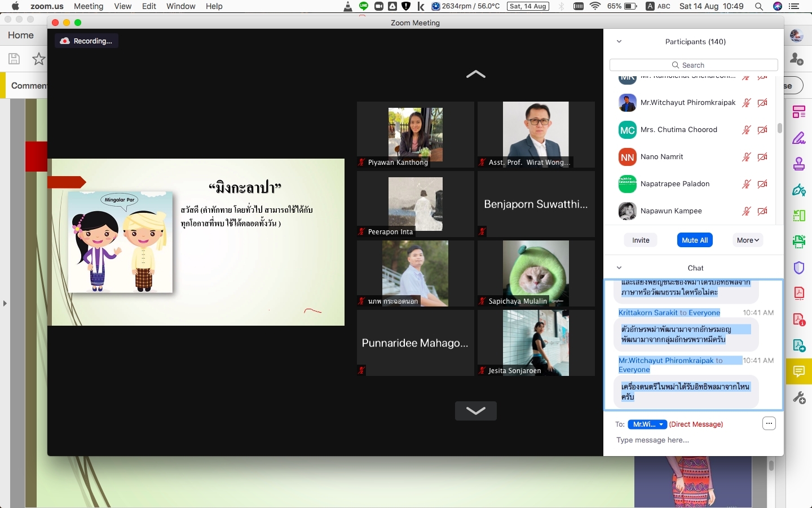Click the video-off icon for Mrs. Chutima Choorod
The image size is (812, 508).
762,130
